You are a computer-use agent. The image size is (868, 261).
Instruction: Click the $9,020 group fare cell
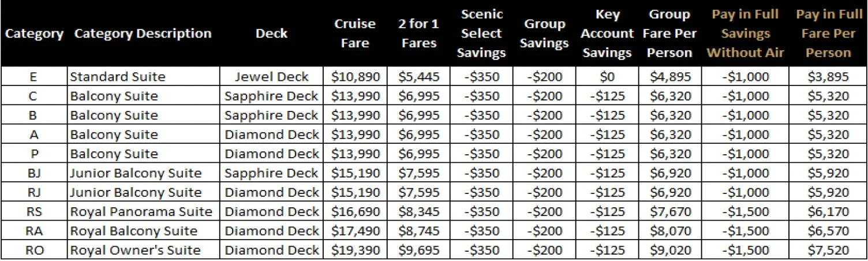point(669,251)
